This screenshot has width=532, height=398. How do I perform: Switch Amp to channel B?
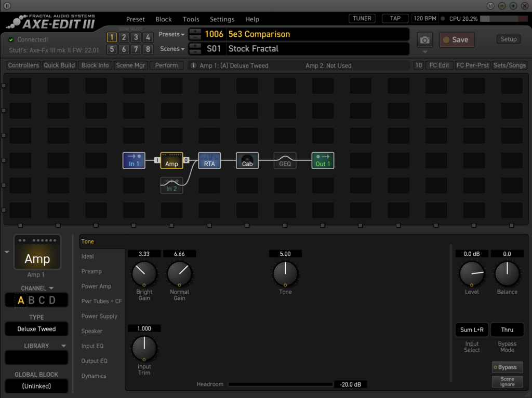pyautogui.click(x=32, y=300)
